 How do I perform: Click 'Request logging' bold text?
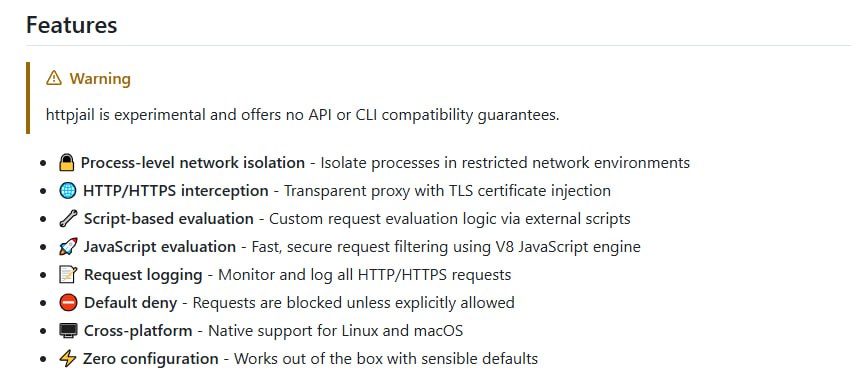[143, 275]
